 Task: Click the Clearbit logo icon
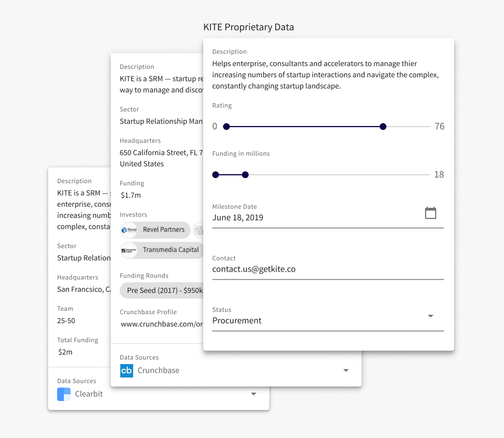pos(64,394)
